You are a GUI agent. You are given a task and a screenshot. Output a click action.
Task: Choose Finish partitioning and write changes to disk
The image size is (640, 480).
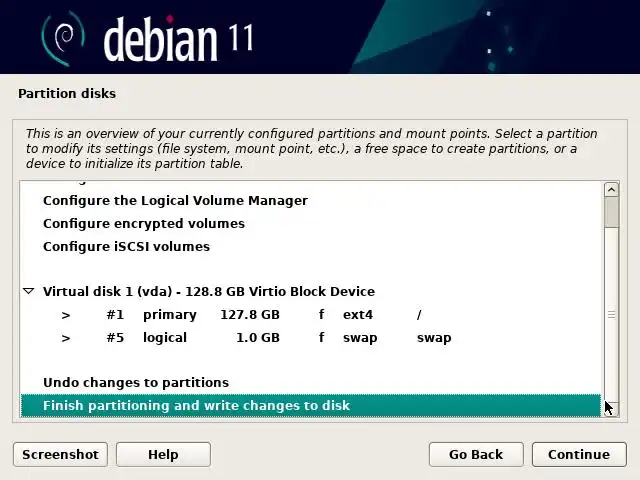[311, 405]
